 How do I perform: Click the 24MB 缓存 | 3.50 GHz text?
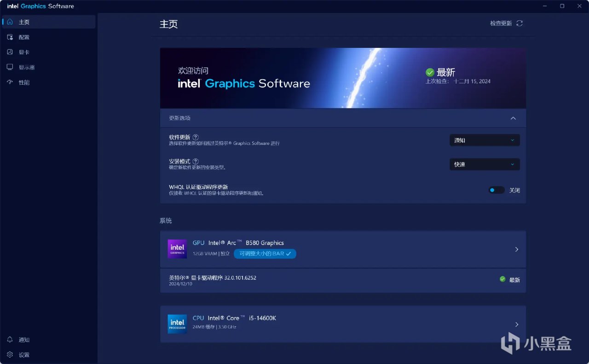pyautogui.click(x=214, y=327)
